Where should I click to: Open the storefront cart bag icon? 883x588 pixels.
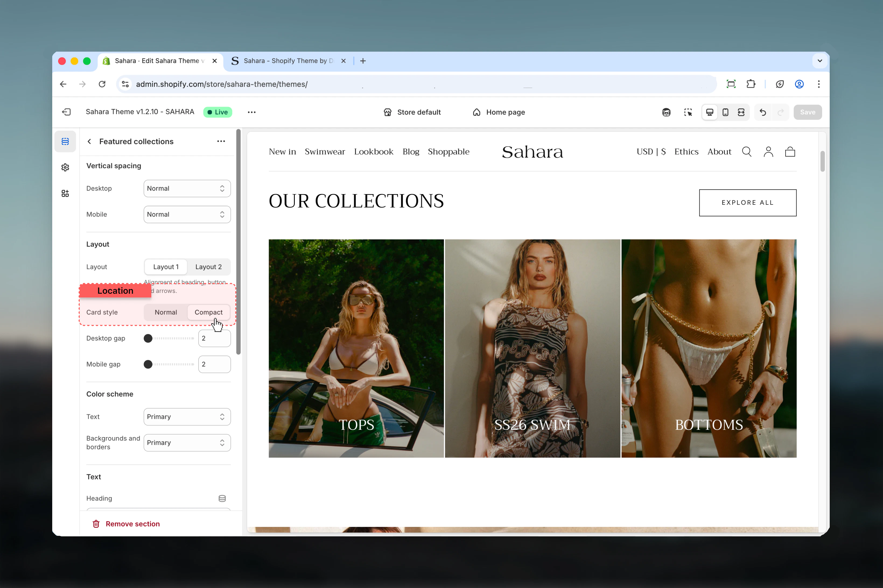point(790,151)
